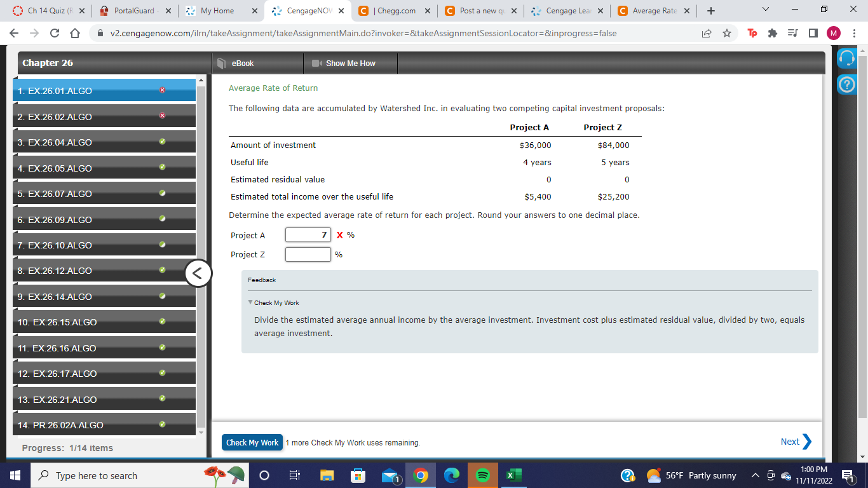Select question 2. EX.26.02.ALGO
This screenshot has width=868, height=488.
104,117
